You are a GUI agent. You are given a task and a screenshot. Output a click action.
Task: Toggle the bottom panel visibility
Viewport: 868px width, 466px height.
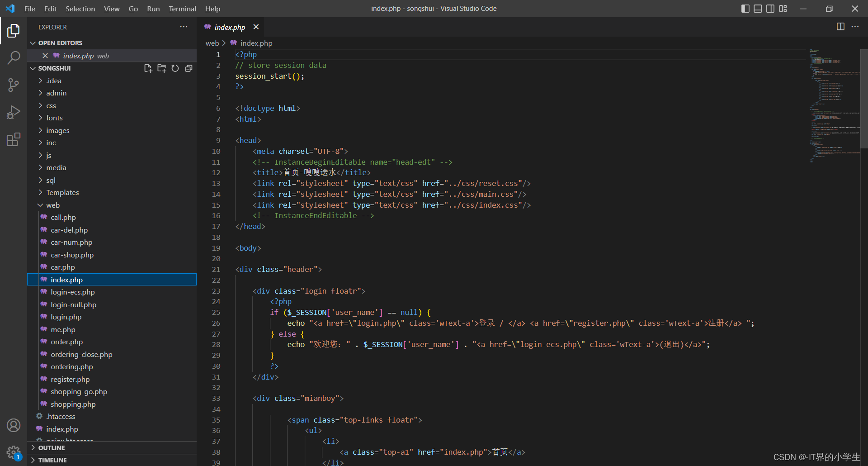758,9
